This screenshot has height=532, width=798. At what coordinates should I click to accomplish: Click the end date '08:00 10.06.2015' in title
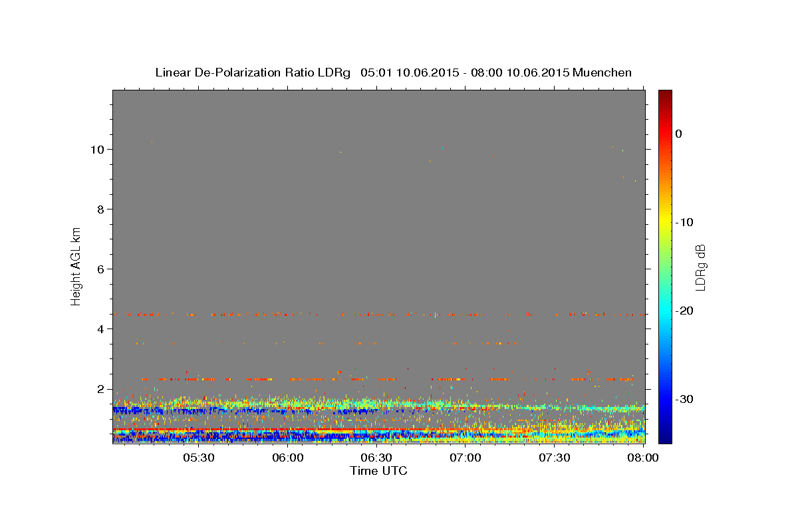(519, 72)
